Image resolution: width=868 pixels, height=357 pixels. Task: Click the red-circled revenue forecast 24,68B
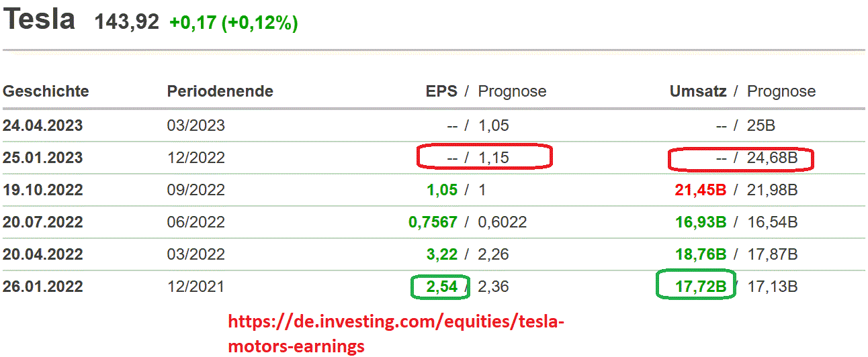(772, 158)
